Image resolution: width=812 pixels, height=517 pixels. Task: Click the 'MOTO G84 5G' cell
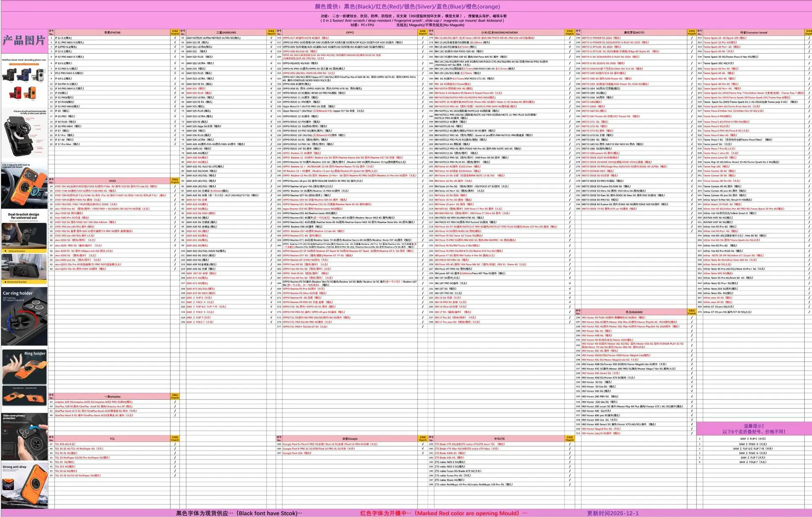pos(634,140)
